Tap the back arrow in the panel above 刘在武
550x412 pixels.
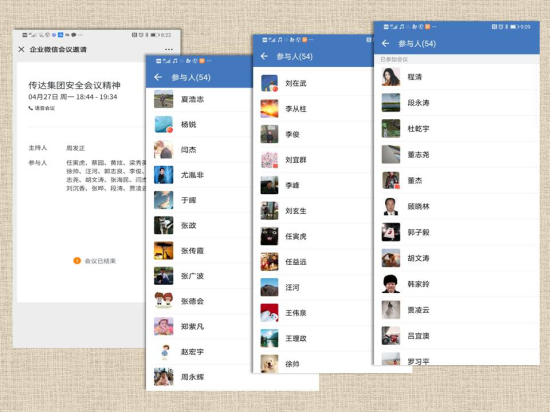click(264, 56)
